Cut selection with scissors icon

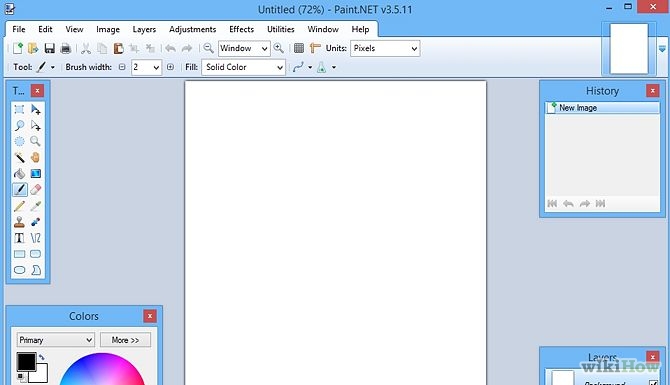86,48
